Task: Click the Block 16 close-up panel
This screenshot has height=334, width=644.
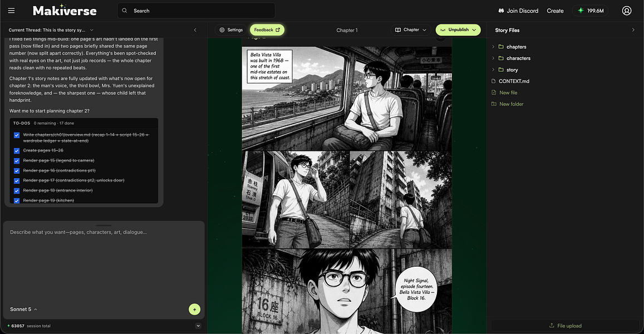Action: click(x=347, y=291)
